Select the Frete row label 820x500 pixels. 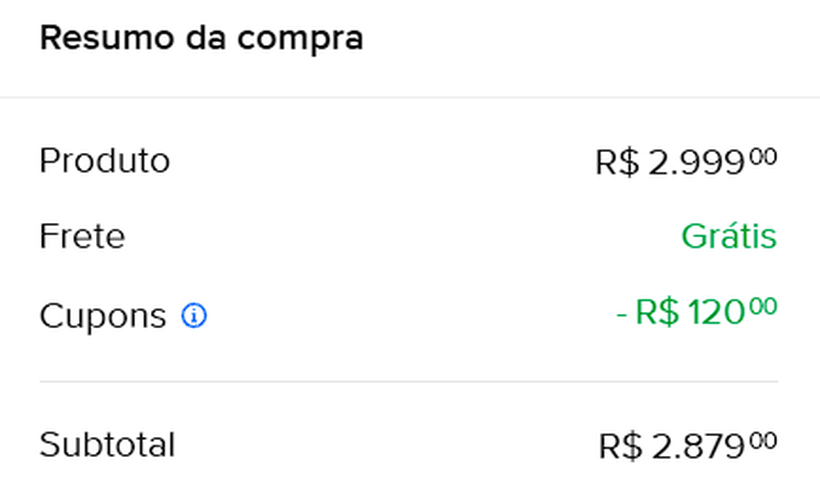coord(82,237)
